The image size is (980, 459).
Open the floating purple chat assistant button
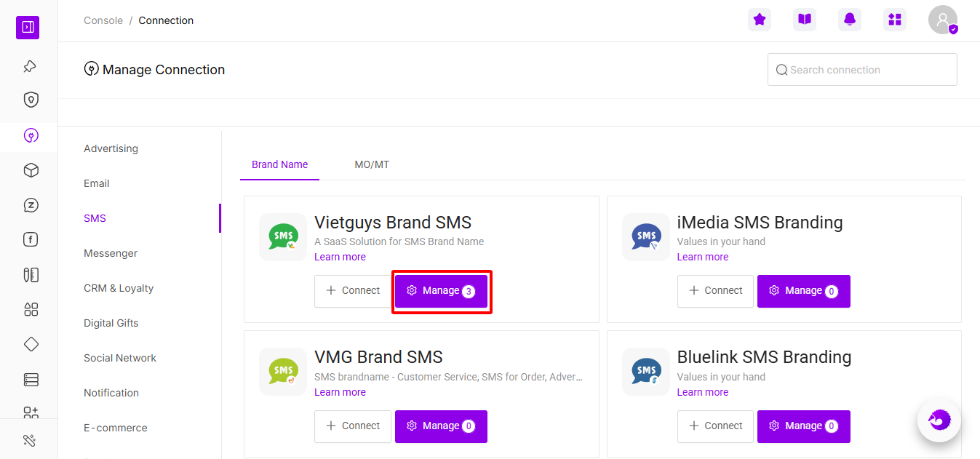pos(939,420)
